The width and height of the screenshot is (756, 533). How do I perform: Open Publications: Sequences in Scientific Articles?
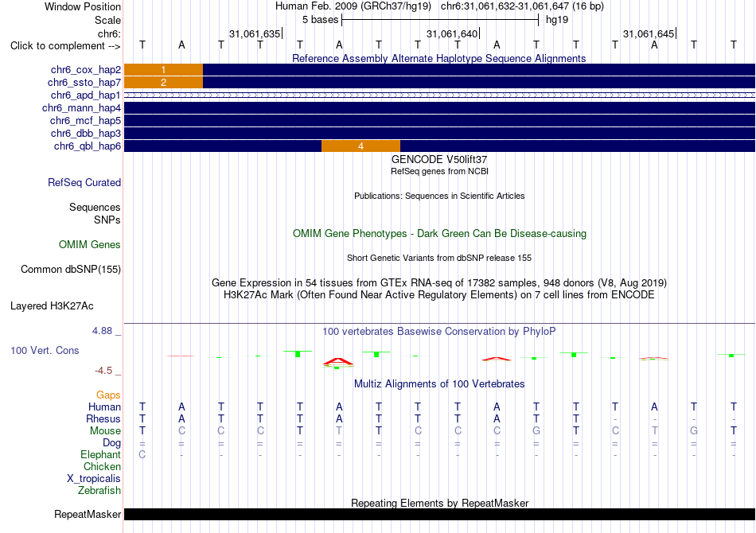coord(439,196)
